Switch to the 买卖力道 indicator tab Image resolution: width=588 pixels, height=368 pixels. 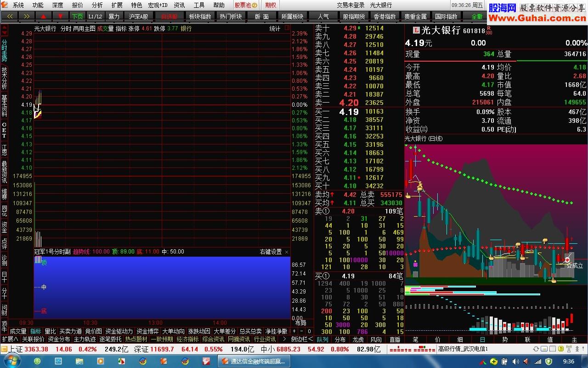[71, 331]
